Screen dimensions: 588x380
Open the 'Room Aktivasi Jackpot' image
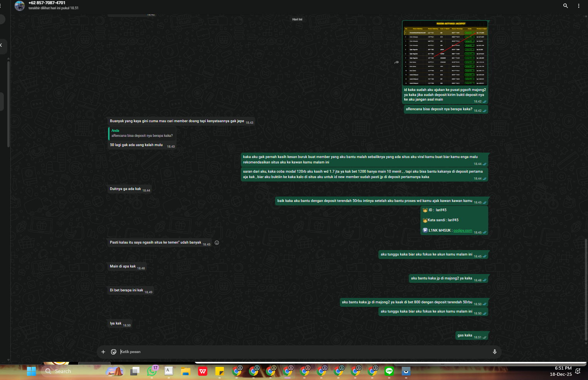(445, 53)
